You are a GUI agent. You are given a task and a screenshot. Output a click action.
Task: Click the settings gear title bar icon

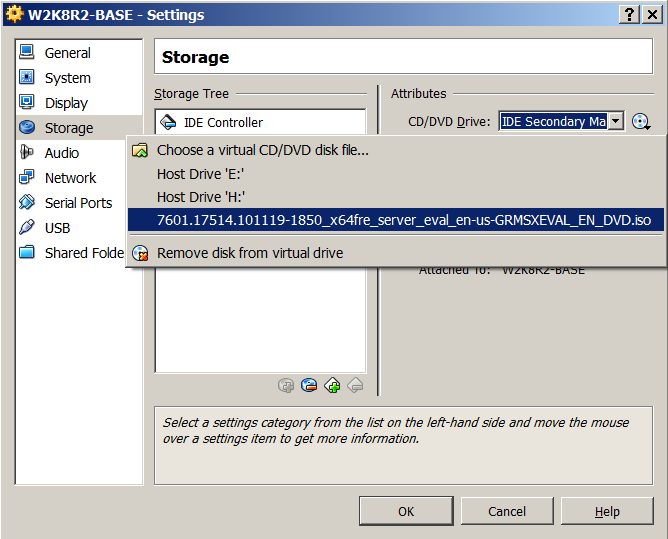coord(14,14)
